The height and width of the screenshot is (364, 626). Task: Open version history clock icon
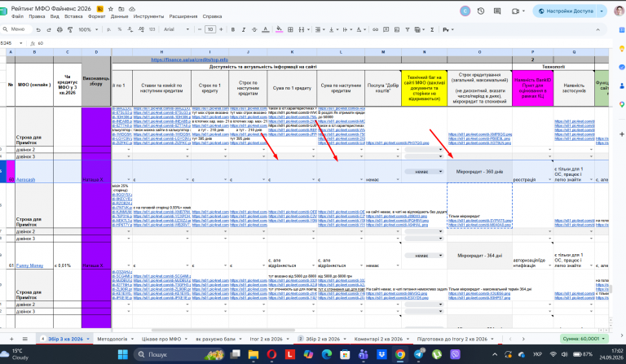tap(481, 11)
